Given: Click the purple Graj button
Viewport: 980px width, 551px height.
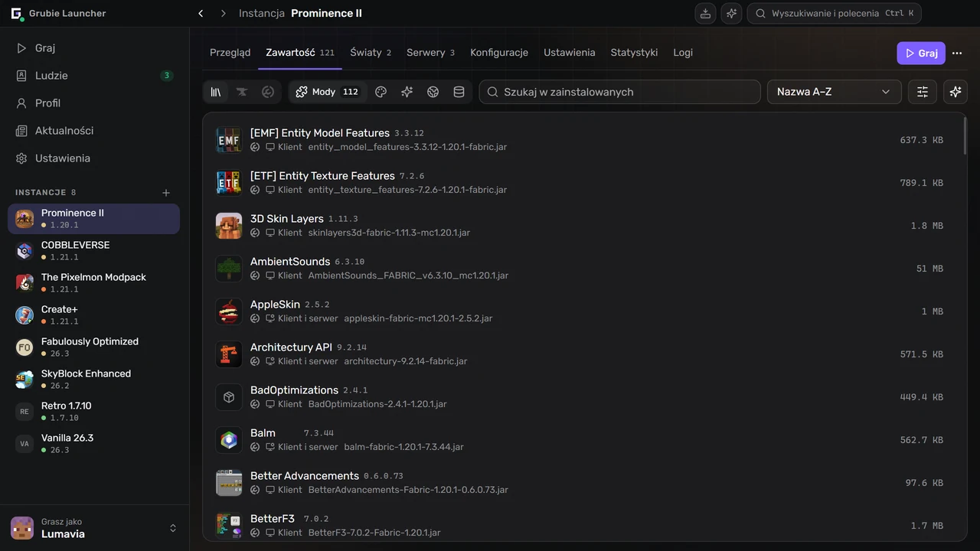Looking at the screenshot, I should (921, 53).
